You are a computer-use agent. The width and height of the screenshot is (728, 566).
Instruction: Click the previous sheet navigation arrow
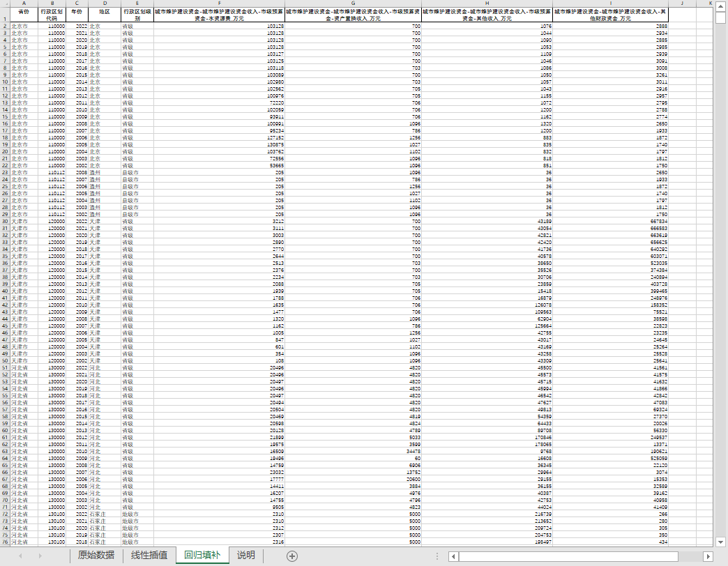click(x=20, y=556)
